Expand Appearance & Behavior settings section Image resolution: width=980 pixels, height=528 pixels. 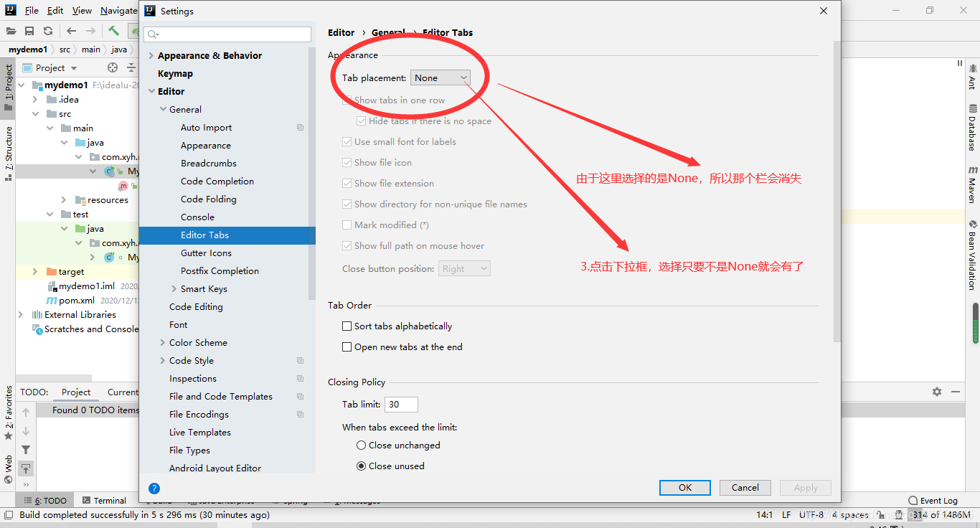coord(151,56)
